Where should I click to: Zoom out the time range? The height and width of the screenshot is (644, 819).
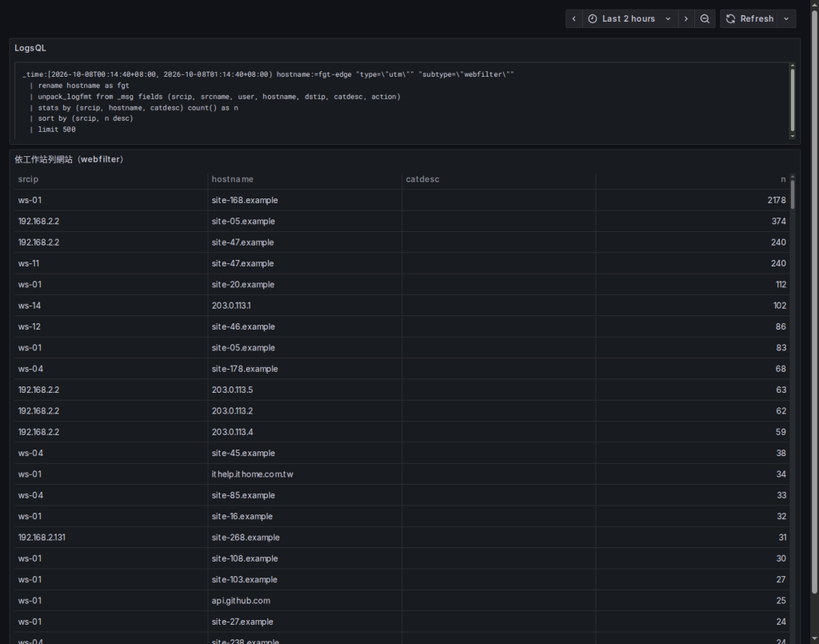pyautogui.click(x=705, y=19)
